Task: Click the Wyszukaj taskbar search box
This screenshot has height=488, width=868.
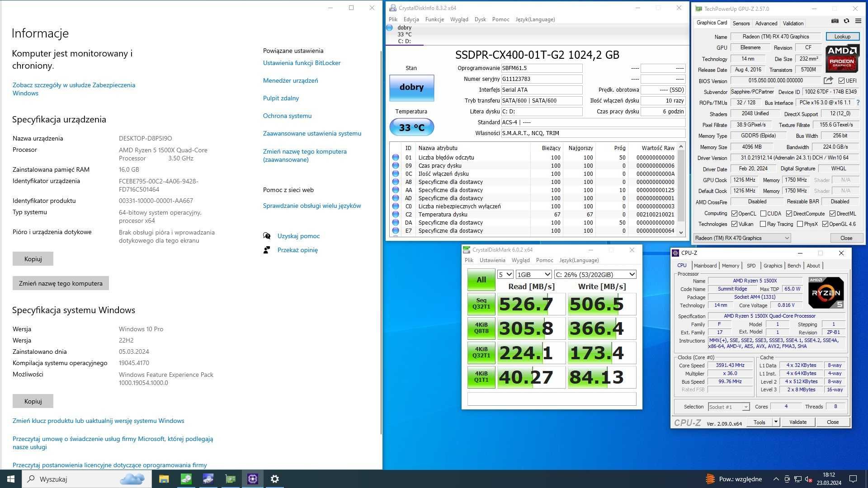Action: point(87,479)
